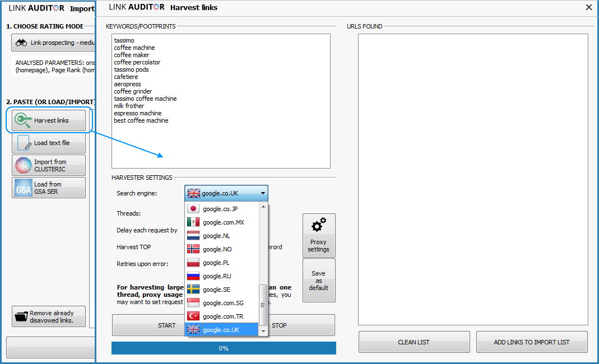Click Import from CLUSTERIC button
The height and width of the screenshot is (364, 599).
point(49,165)
